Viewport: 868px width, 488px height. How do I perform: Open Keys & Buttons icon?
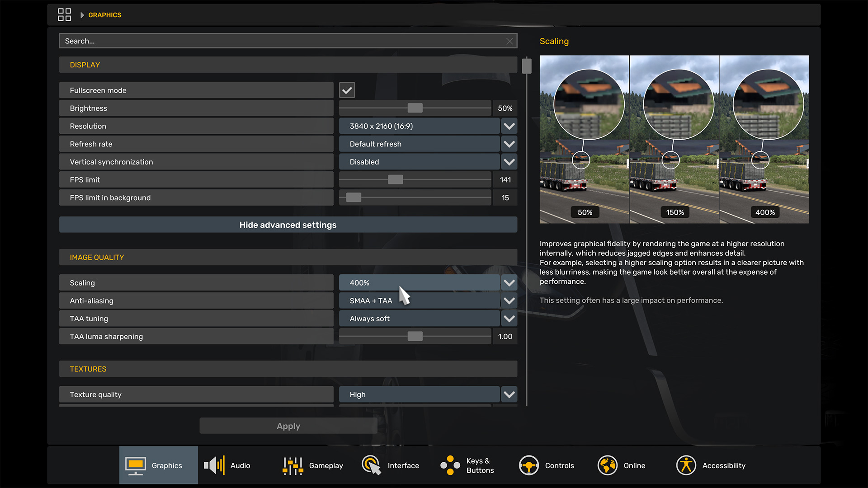(x=450, y=465)
